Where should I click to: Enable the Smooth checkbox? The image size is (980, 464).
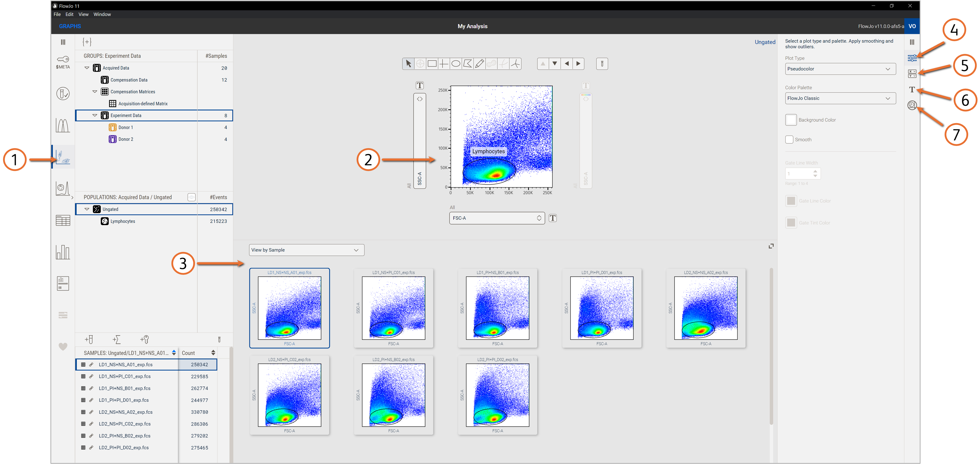coord(789,140)
